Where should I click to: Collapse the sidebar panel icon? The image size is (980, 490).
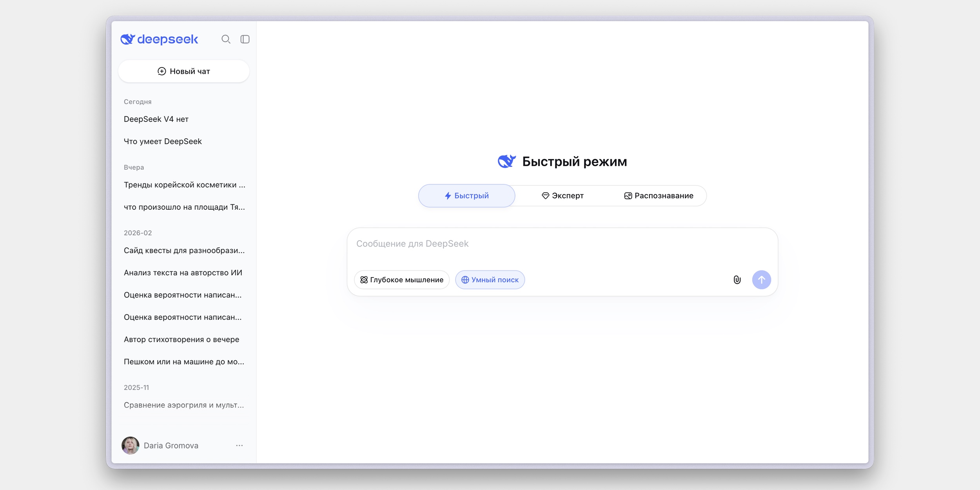245,39
